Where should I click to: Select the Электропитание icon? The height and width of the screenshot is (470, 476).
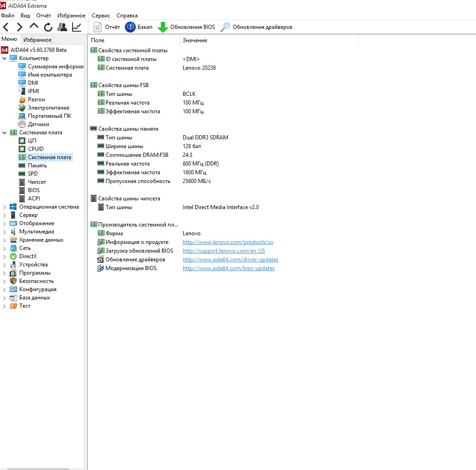tap(22, 108)
